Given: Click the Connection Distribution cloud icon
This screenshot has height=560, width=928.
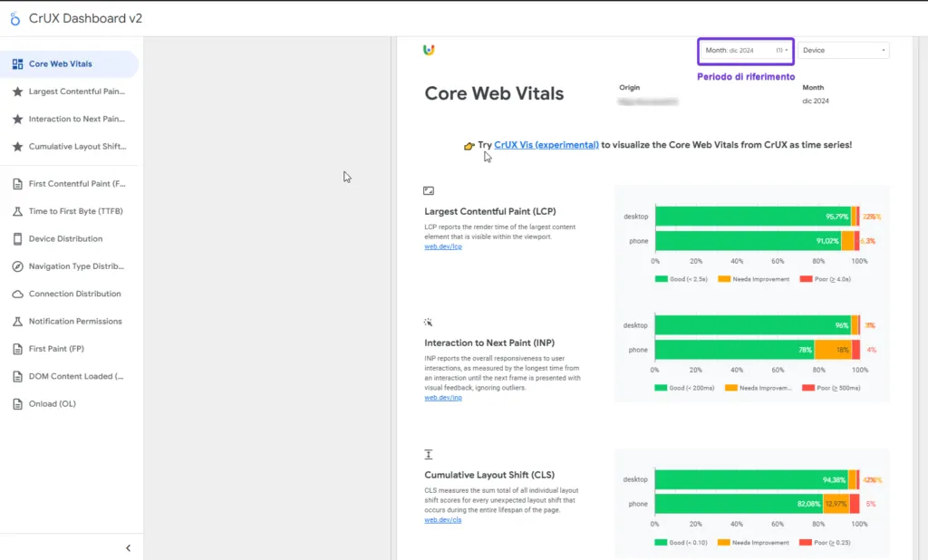Looking at the screenshot, I should (x=18, y=294).
